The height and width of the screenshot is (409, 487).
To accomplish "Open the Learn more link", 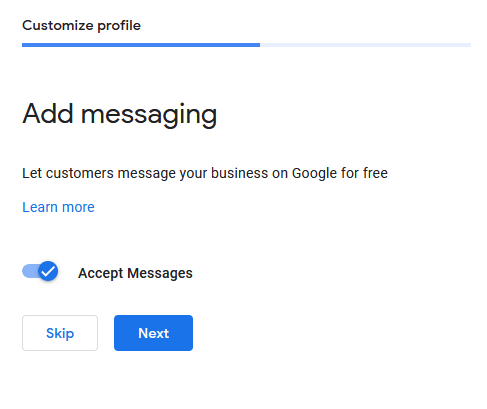I will point(58,207).
